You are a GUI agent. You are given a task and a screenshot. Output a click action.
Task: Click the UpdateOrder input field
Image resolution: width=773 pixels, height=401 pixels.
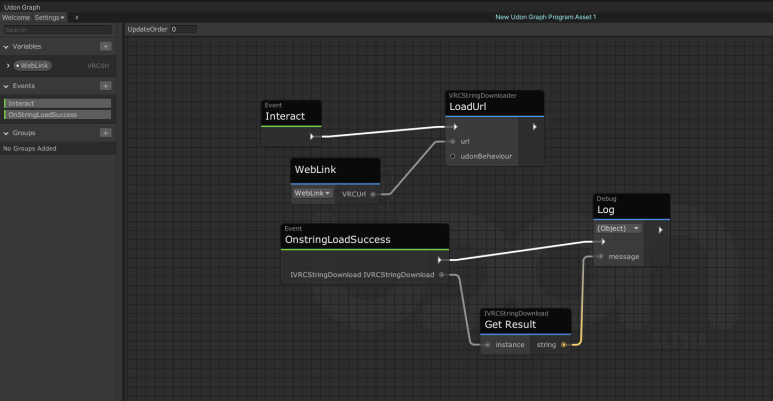[x=183, y=30]
